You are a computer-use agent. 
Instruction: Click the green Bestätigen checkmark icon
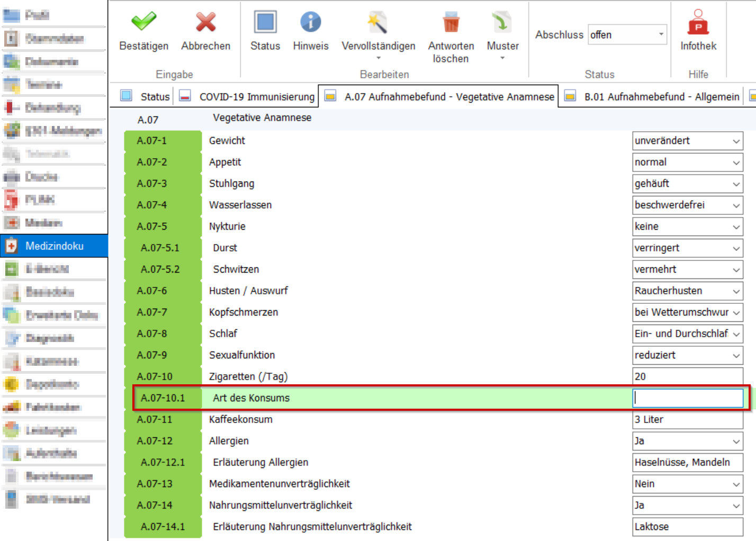pos(143,22)
